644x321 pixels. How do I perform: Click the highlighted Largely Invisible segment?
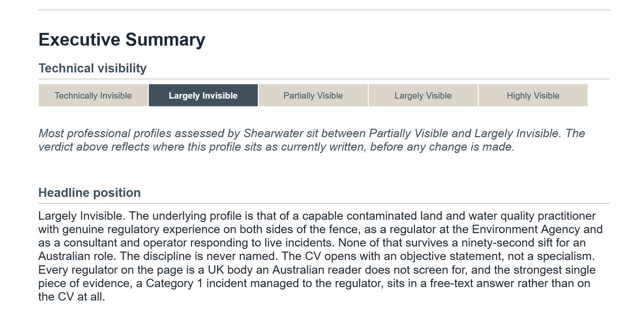coord(203,96)
